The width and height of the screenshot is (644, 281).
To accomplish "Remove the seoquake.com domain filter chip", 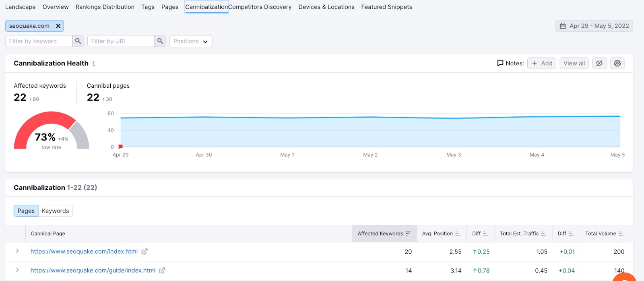I will point(58,26).
